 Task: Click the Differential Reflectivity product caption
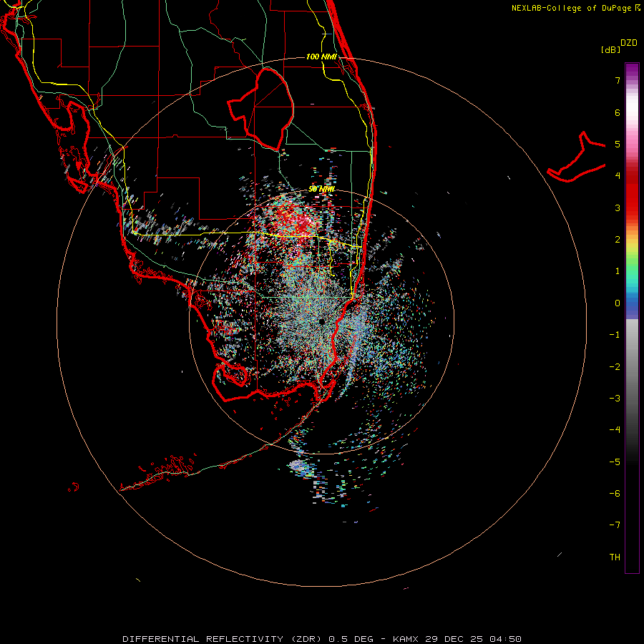click(321, 639)
